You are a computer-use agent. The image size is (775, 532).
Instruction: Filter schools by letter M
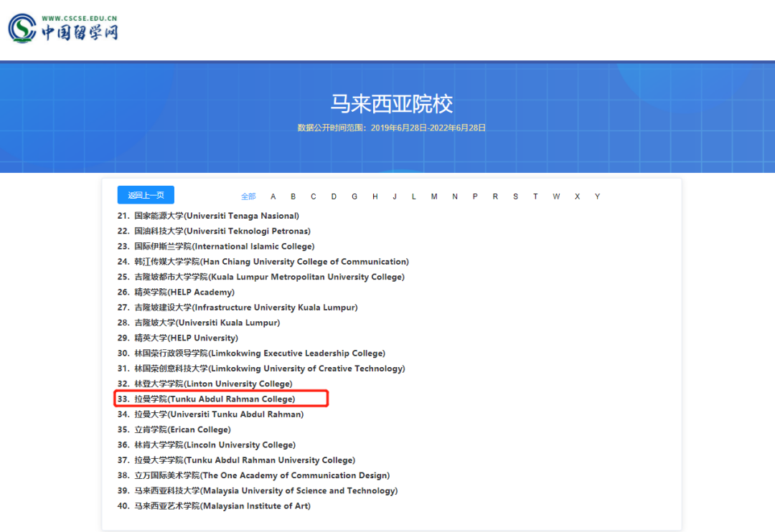click(x=434, y=196)
